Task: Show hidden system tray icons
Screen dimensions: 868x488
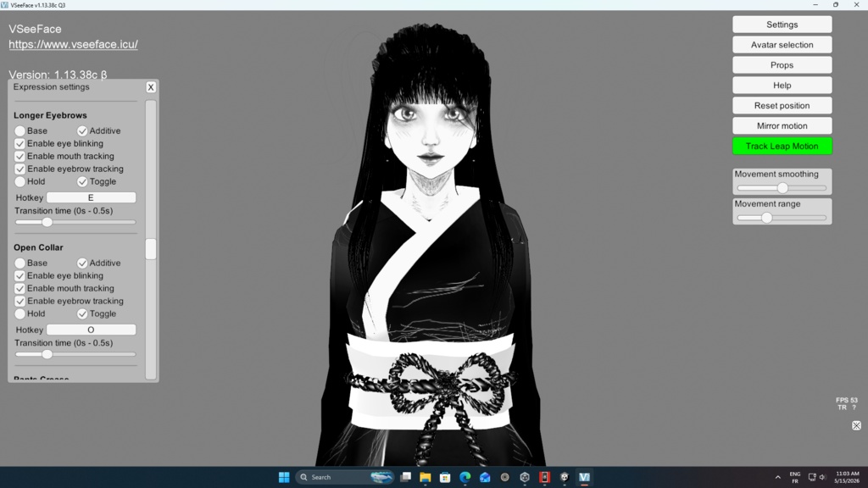Action: (778, 477)
